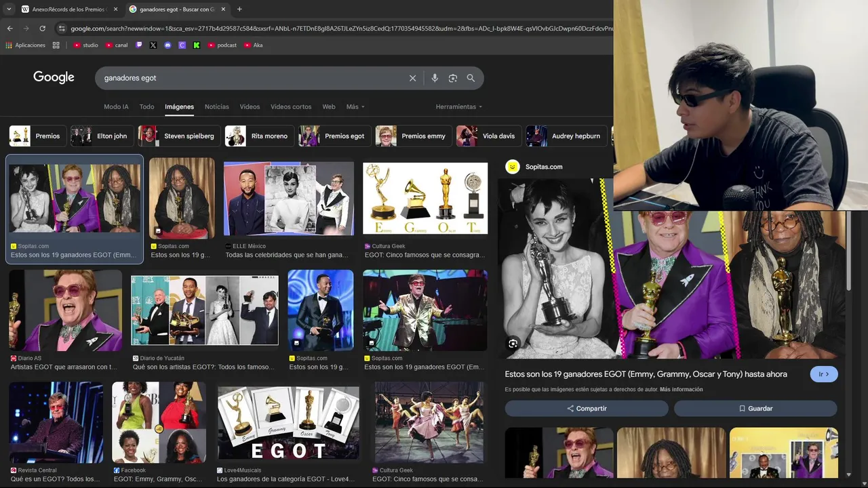Open the Chrome tab search chevron
The image size is (868, 488).
[9, 9]
